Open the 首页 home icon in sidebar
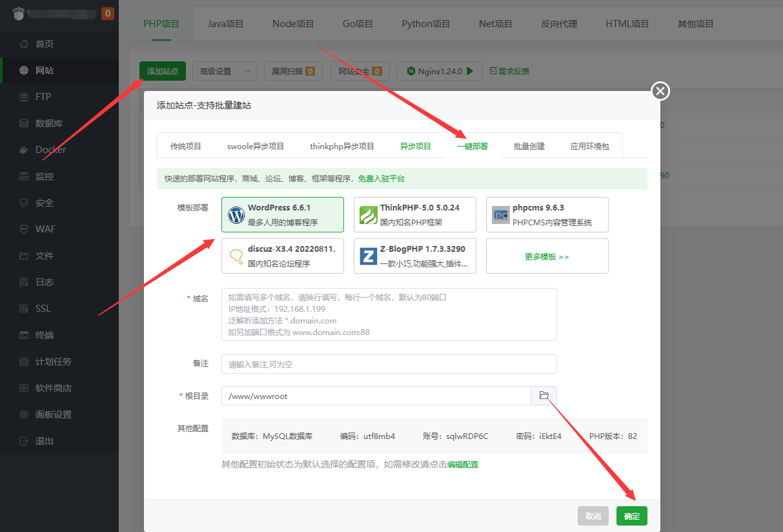Screen dimensions: 783x532 (x=24, y=44)
